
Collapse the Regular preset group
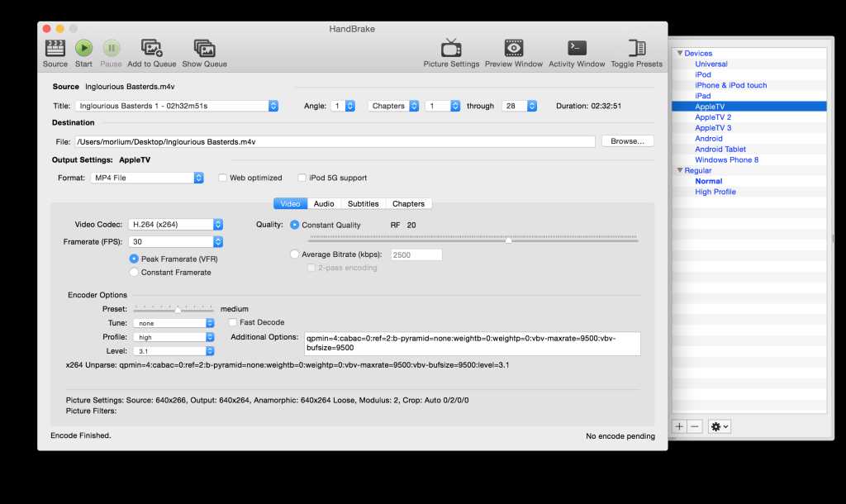[680, 170]
